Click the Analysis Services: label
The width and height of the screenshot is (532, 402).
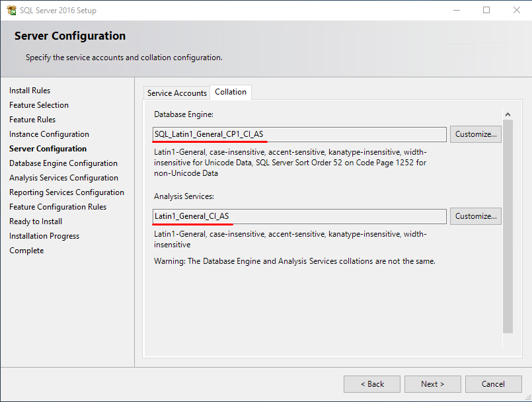[184, 196]
